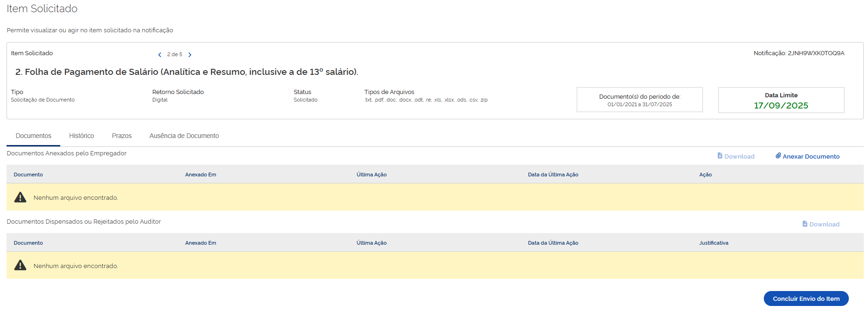Viewport: 868px width, 313px height.
Task: Go to the next requested item arrow
Action: click(x=190, y=55)
